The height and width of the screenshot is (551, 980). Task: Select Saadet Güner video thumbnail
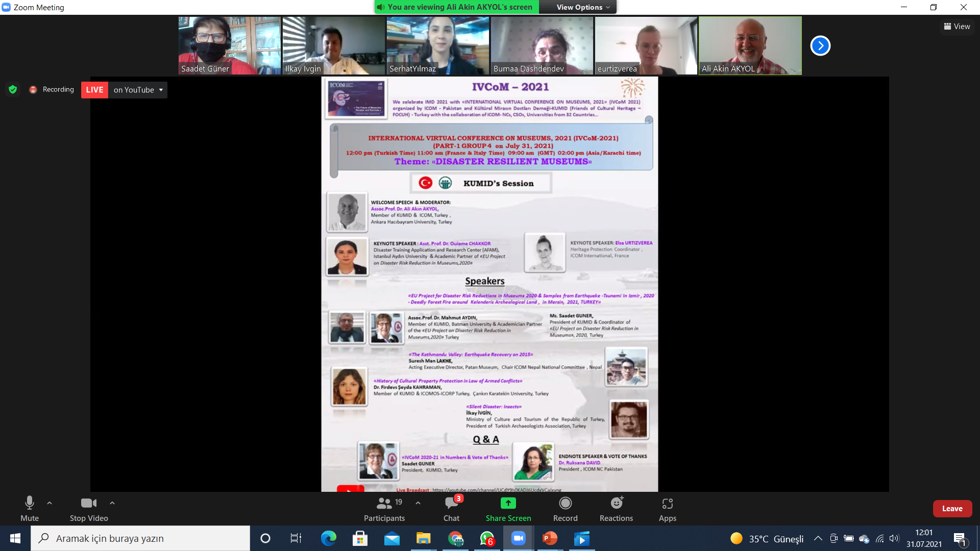229,46
